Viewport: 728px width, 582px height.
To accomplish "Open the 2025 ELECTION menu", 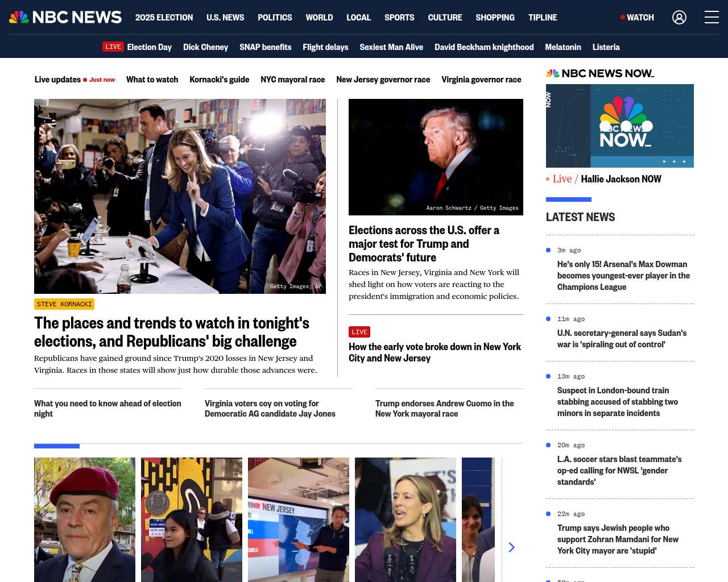I will (x=164, y=18).
